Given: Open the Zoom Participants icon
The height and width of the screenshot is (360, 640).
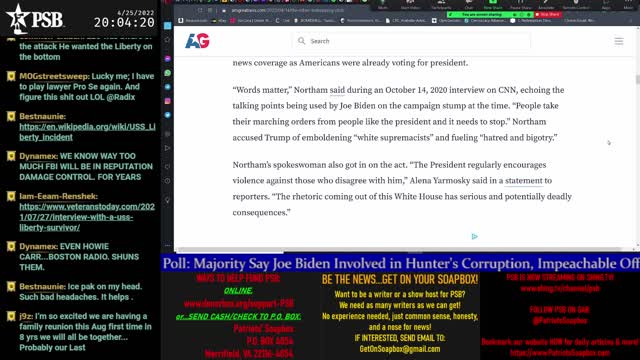Looking at the screenshot, I should point(441,3).
